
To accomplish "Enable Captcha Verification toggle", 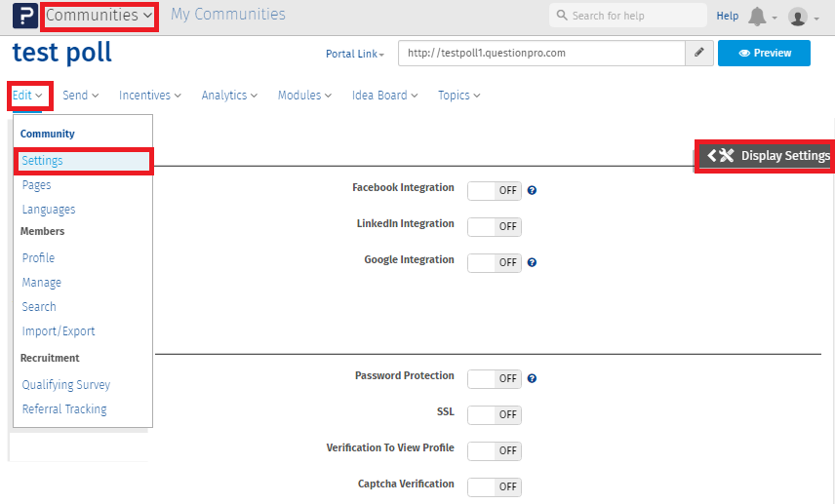I will pyautogui.click(x=495, y=486).
